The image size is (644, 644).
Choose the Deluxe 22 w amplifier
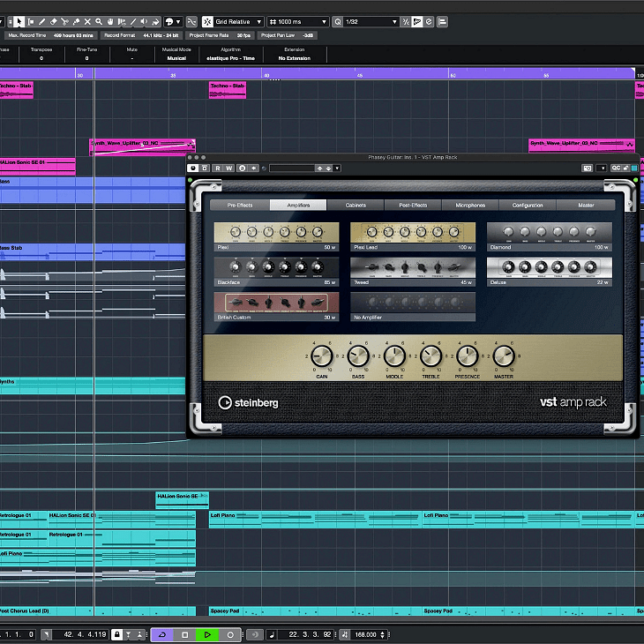point(549,272)
